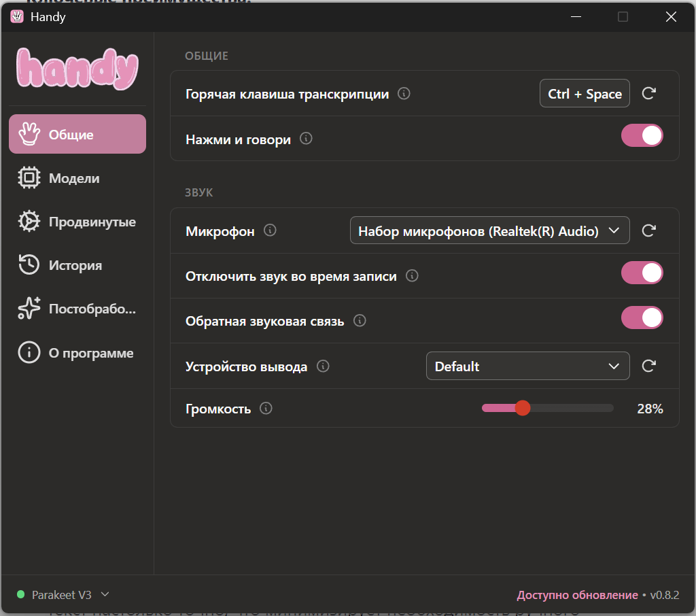The image size is (696, 616).
Task: Click the pink handy logo
Action: tap(77, 68)
